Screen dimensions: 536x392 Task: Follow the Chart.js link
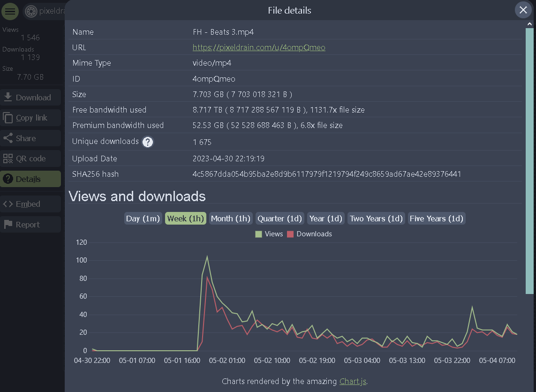pos(353,381)
